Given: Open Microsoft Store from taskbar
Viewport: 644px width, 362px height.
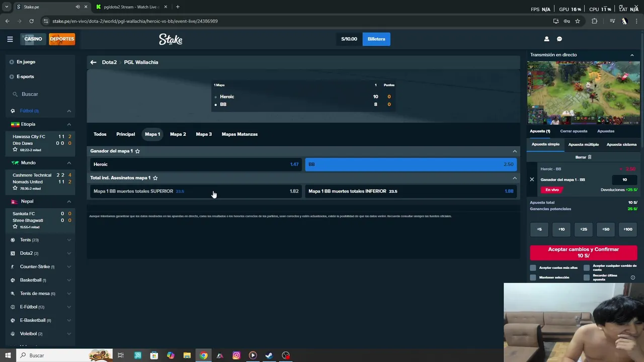Looking at the screenshot, I should 154,355.
